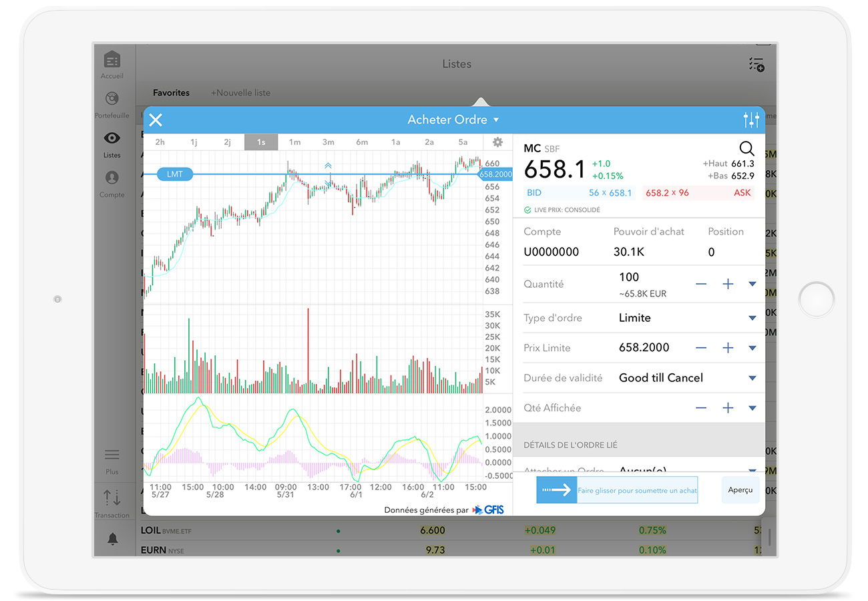The image size is (868, 601).
Task: Tap the MC last price 658.1
Action: point(554,170)
